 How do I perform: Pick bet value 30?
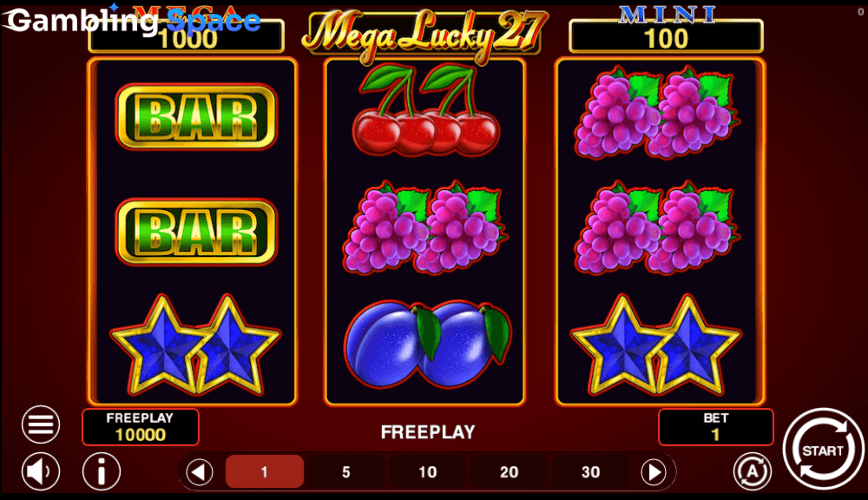point(590,471)
